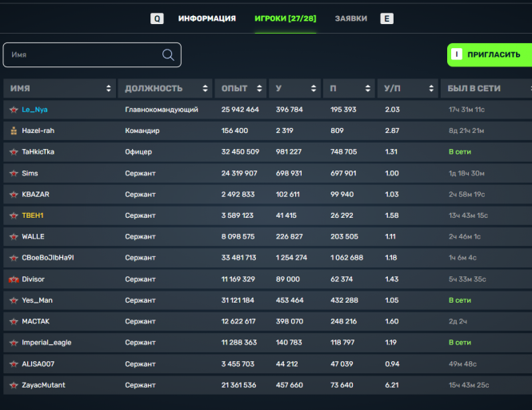Image resolution: width=532 pixels, height=410 pixels.
Task: Click star icon beside ZayacMutant
Action: [14, 385]
